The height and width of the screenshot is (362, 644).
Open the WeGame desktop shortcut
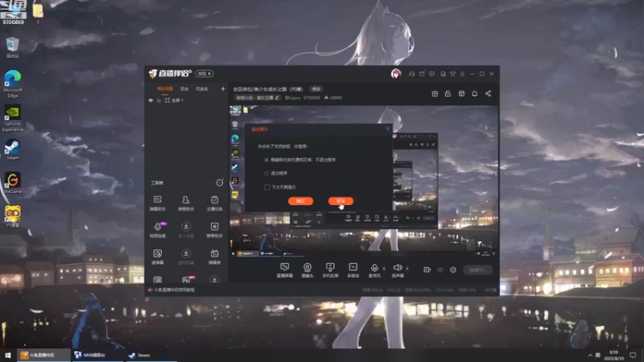click(x=12, y=183)
